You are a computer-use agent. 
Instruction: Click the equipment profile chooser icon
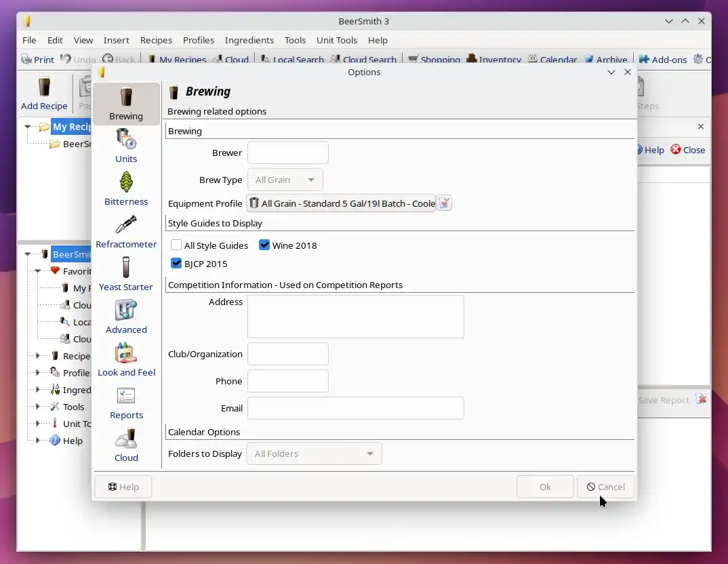pos(444,203)
